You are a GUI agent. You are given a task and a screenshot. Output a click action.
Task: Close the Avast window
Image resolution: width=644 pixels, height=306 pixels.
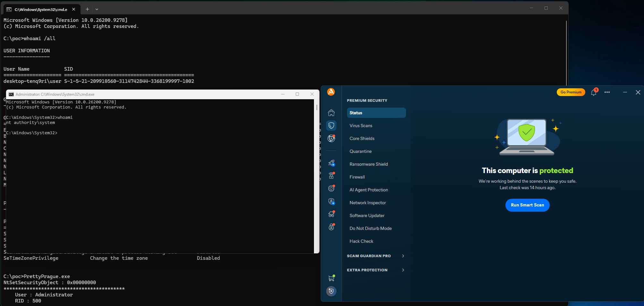coord(638,92)
